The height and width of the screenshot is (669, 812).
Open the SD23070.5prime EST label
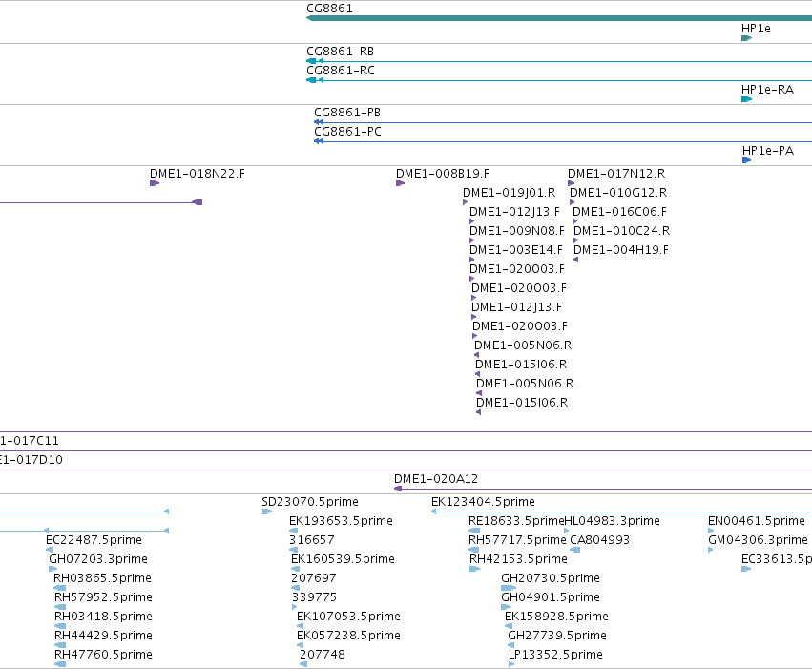[310, 502]
